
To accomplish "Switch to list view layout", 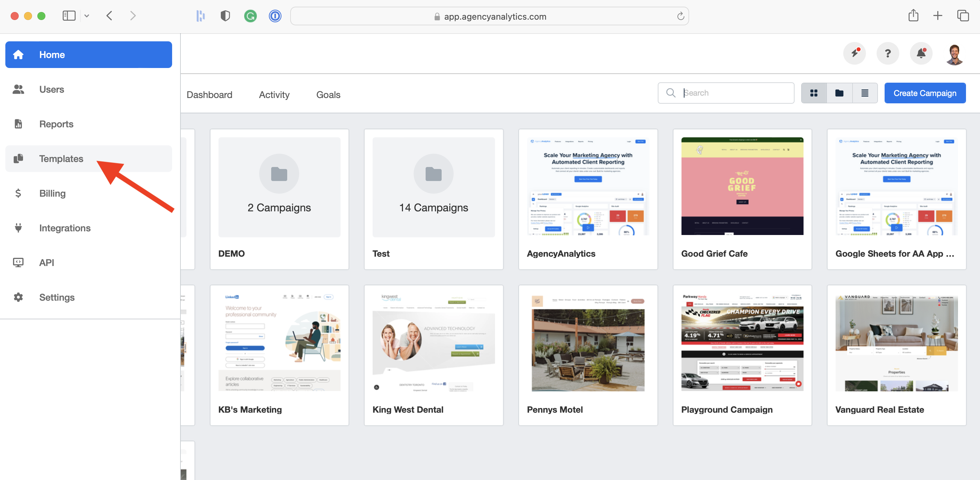I will pyautogui.click(x=864, y=93).
